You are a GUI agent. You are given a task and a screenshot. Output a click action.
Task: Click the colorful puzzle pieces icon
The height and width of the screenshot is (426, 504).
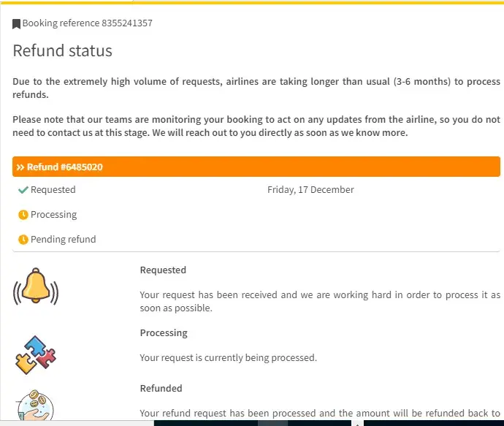click(x=36, y=354)
